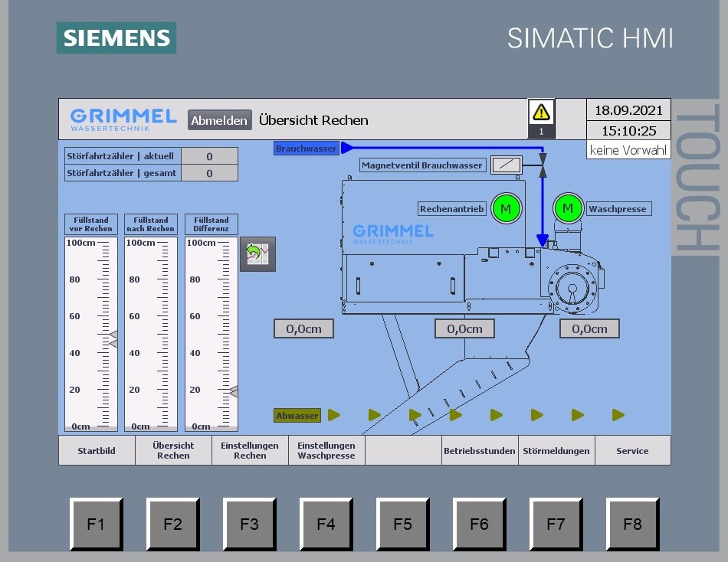Image resolution: width=728 pixels, height=562 pixels.
Task: Go to Betriebsstunden screen
Action: click(x=480, y=451)
